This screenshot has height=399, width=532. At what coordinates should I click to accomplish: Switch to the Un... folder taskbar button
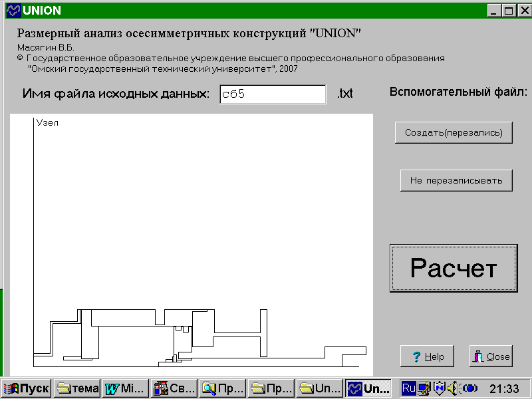(320, 388)
